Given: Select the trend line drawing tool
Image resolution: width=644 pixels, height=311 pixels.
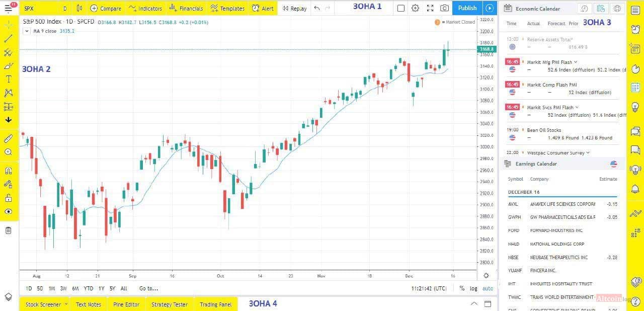Looking at the screenshot, I should tap(9, 38).
